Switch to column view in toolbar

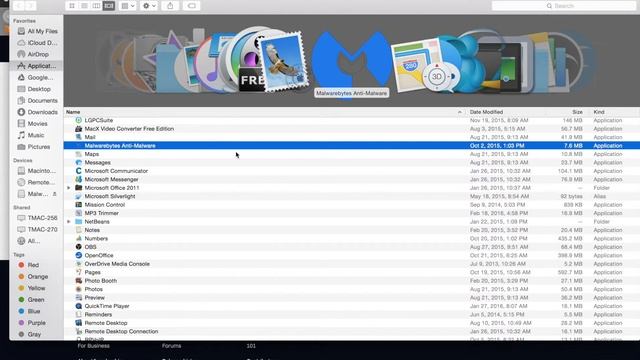tap(96, 6)
